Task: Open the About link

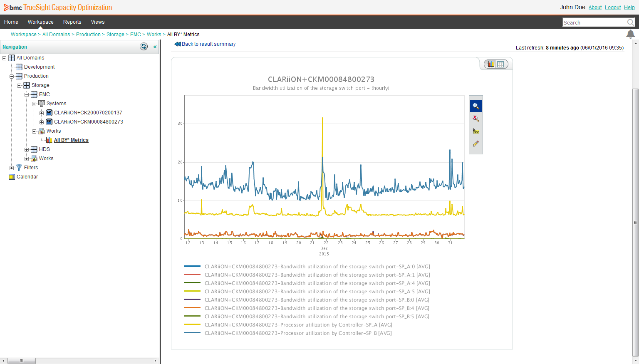Action: [x=595, y=7]
